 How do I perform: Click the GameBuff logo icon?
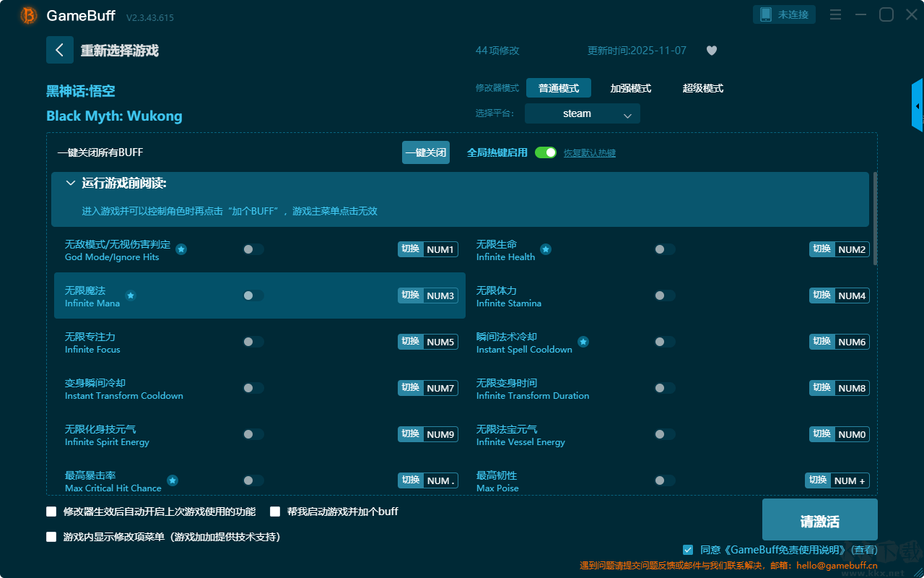pos(29,15)
